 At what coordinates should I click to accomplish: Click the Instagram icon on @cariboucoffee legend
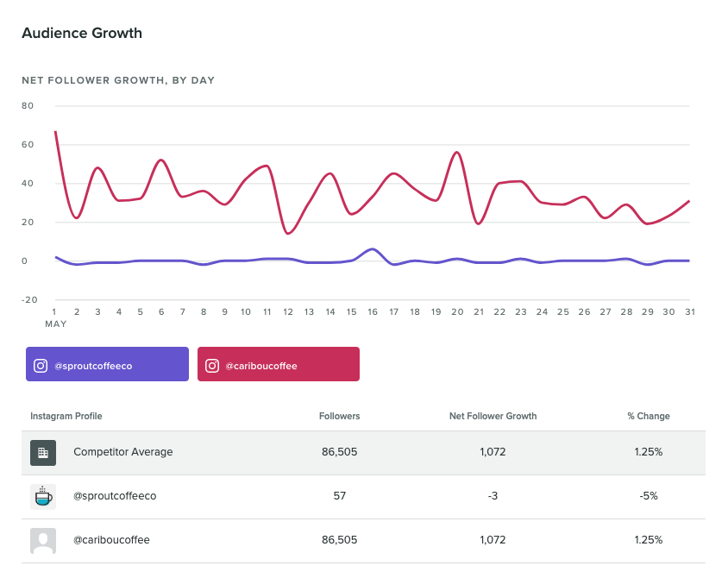(212, 366)
